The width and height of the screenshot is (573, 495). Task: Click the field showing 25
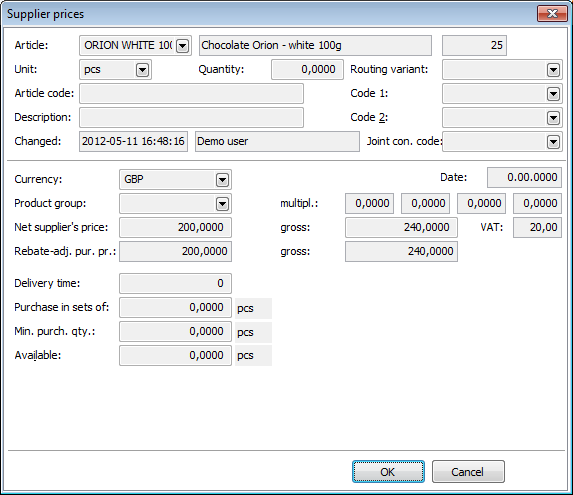tap(474, 46)
